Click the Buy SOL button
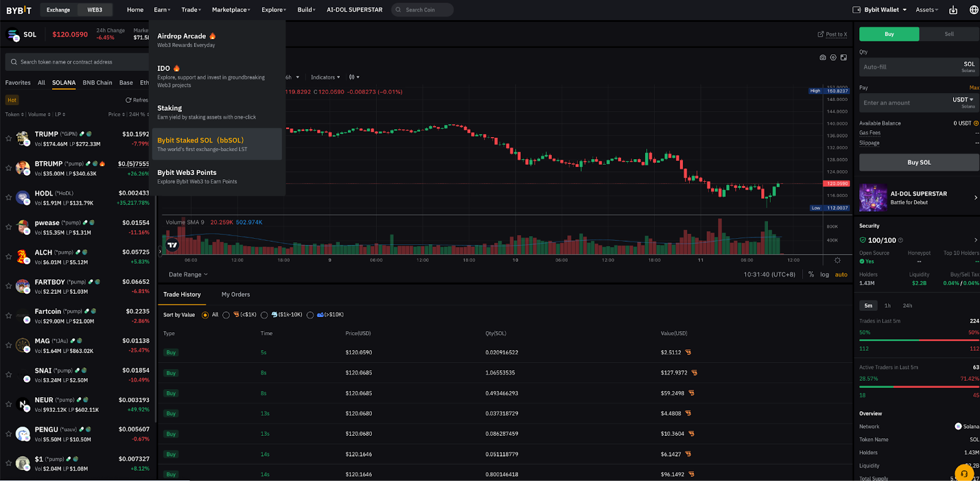Image resolution: width=980 pixels, height=481 pixels. pyautogui.click(x=919, y=162)
